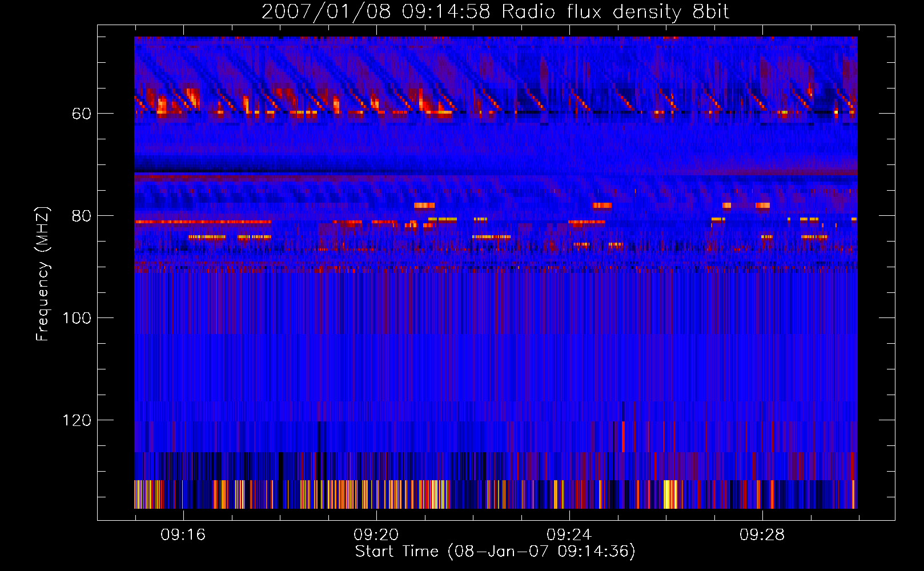The height and width of the screenshot is (571, 924).
Task: Click the plot title '2007/01/08 09:14:58 Radio flux density 8bit'
Action: point(495,11)
